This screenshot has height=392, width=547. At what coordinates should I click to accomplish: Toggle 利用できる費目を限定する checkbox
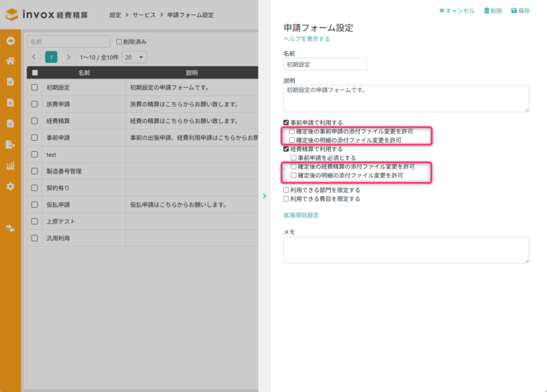click(x=286, y=199)
